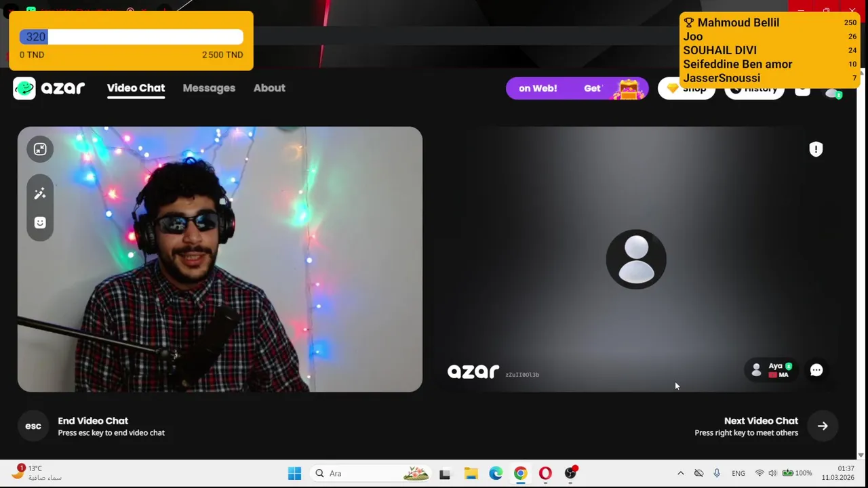The width and height of the screenshot is (868, 488).
Task: Open chat with the speech bubble icon
Action: (x=816, y=370)
